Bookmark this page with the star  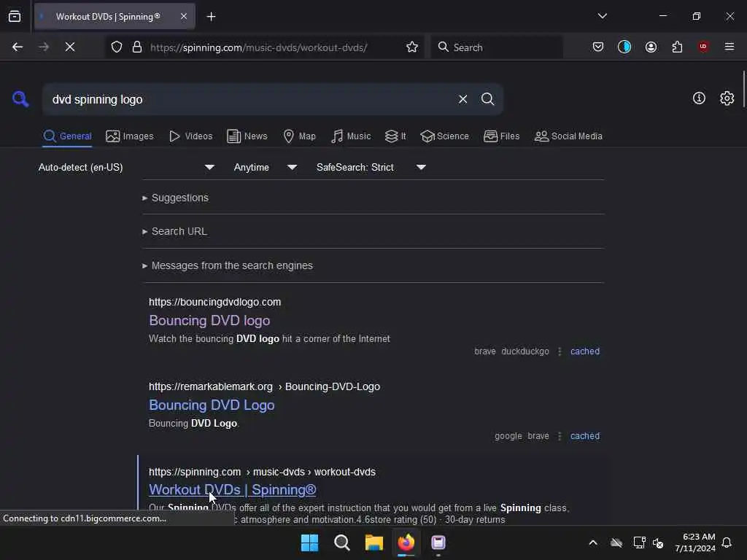point(412,47)
